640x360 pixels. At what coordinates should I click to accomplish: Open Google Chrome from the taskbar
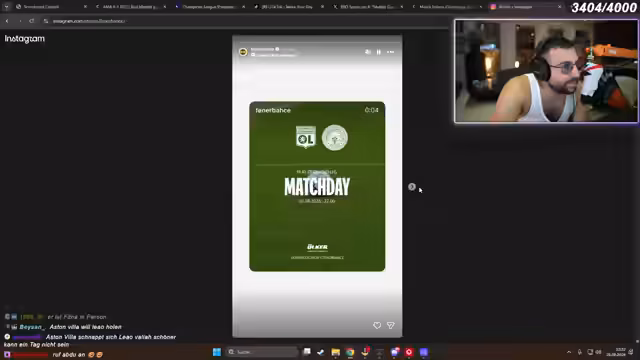(x=350, y=352)
